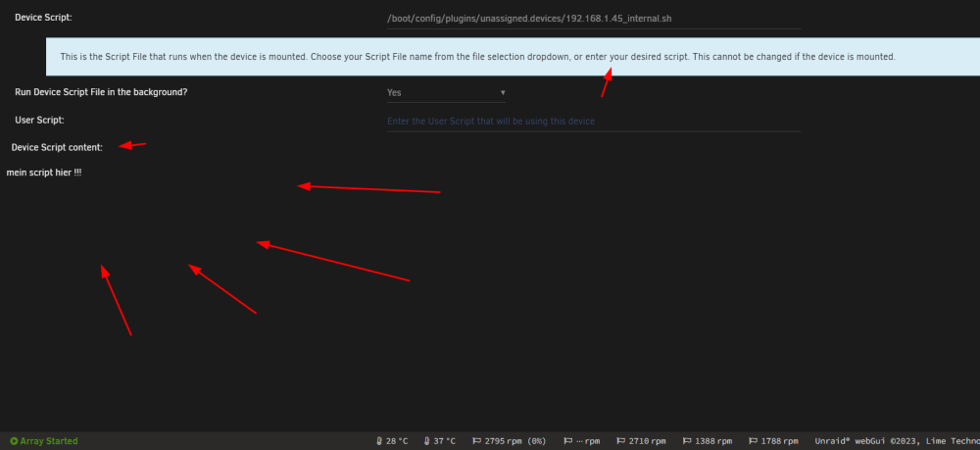Click the fan icon beside 1788 rpm

pos(753,441)
